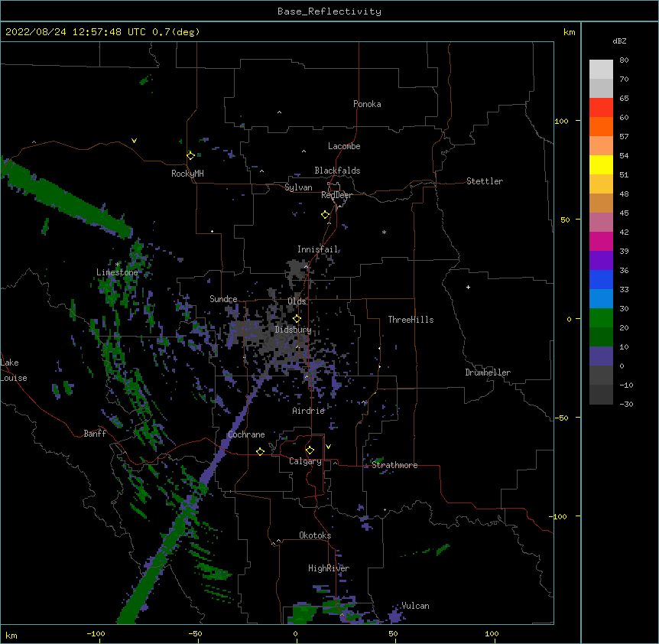The height and width of the screenshot is (644, 659).
Task: Select the magenta swatch in dBZ legend
Action: click(601, 241)
